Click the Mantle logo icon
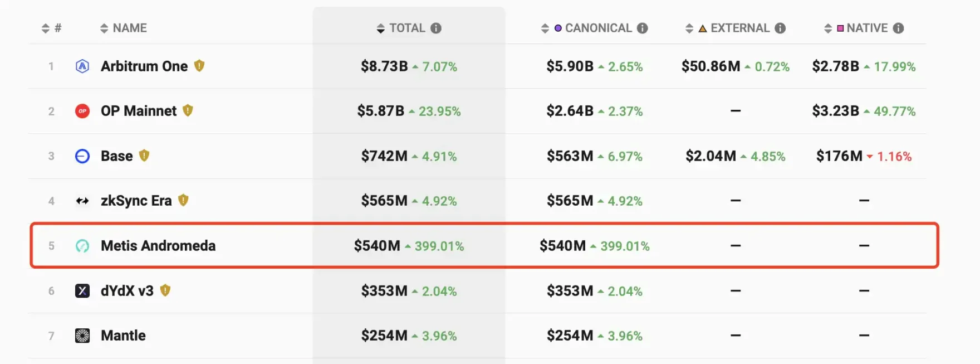The width and height of the screenshot is (980, 364). point(82,336)
